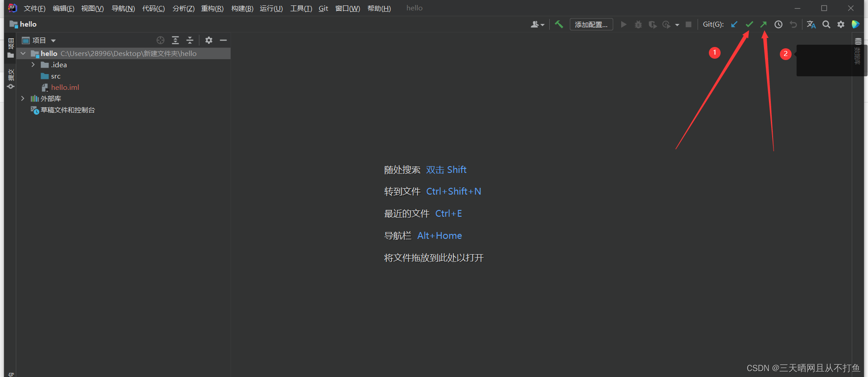Collapse the hello root project node

pyautogui.click(x=23, y=53)
